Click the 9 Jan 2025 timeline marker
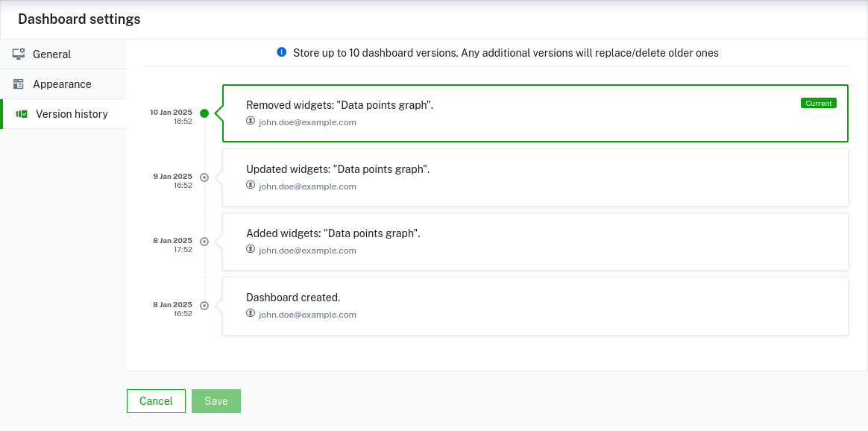Screen dimensions: 868x431 204,177
